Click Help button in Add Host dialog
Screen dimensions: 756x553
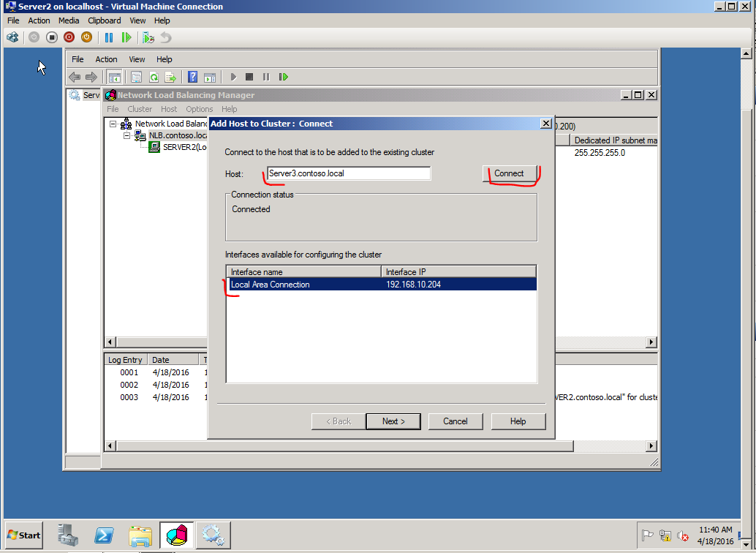(x=518, y=421)
